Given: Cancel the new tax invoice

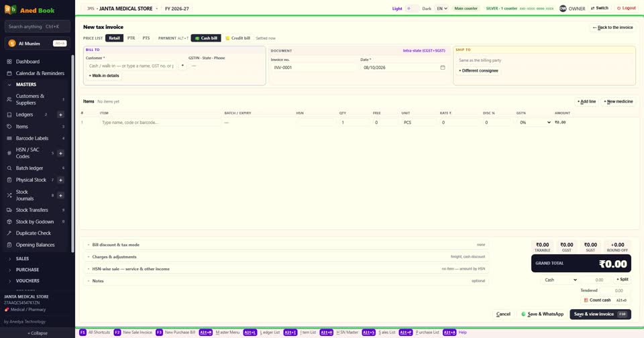Looking at the screenshot, I should (503, 314).
